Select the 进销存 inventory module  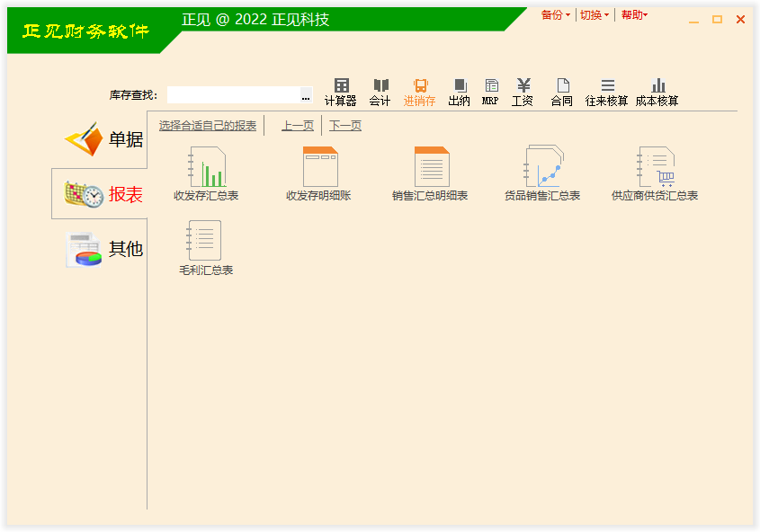[420, 93]
